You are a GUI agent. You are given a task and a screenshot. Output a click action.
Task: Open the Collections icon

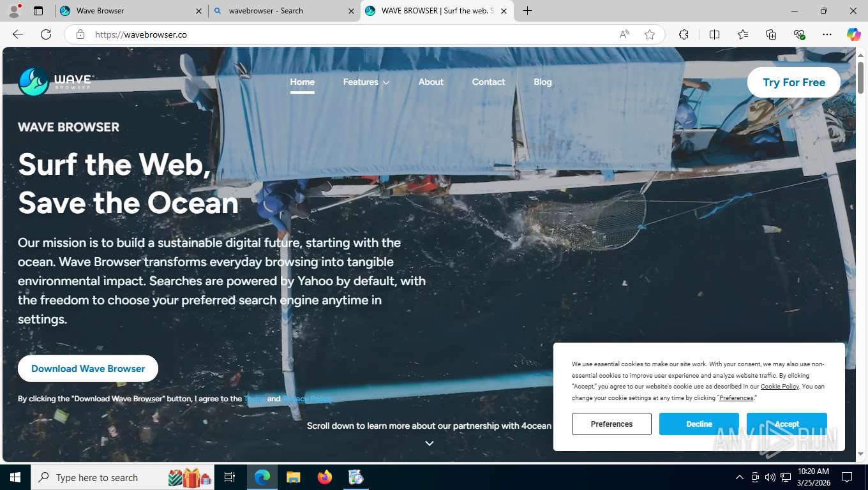771,34
